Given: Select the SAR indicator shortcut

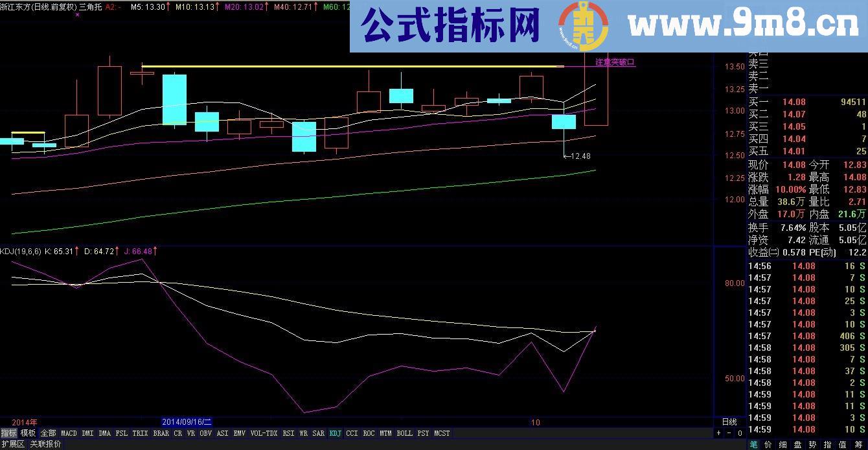Looking at the screenshot, I should pos(318,433).
